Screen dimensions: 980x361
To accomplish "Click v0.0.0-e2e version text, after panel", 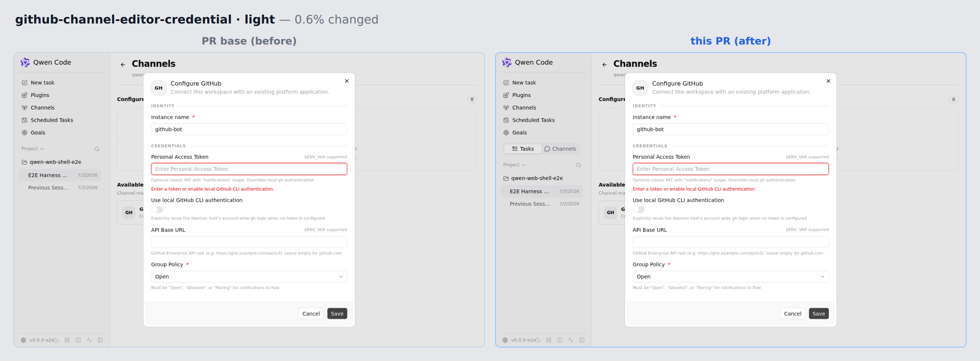I will click(x=523, y=340).
